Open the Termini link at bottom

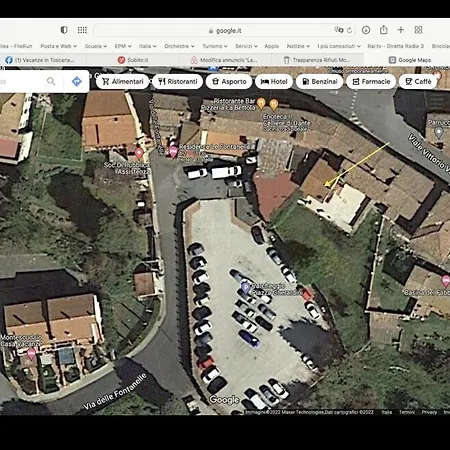click(x=407, y=412)
